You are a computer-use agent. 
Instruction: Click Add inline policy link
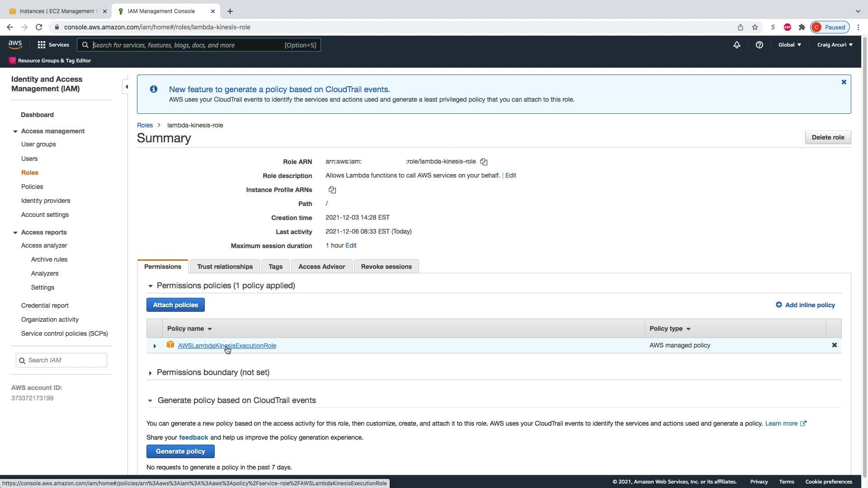click(805, 305)
